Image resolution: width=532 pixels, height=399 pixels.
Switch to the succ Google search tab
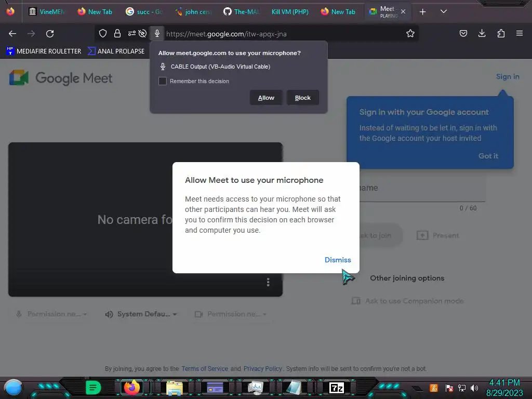[144, 11]
